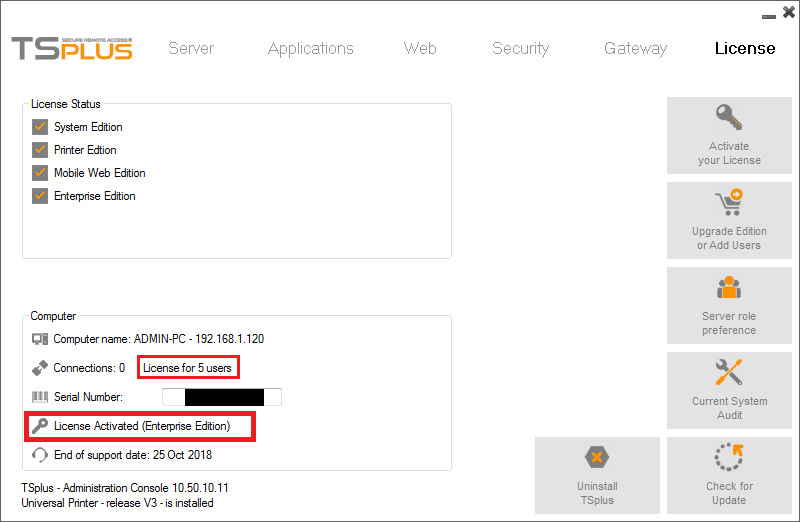The image size is (800, 522).
Task: Open the Applications tab
Action: click(x=311, y=48)
